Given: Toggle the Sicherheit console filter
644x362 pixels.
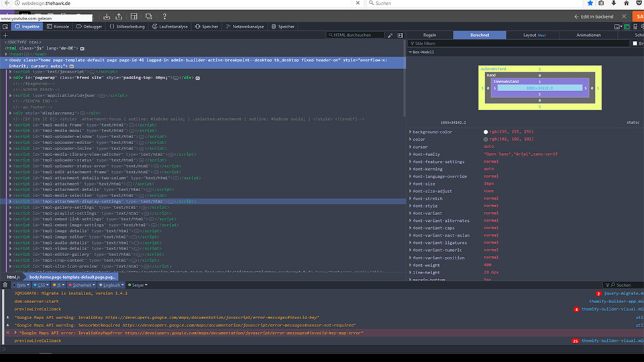Looking at the screenshot, I should [82, 285].
